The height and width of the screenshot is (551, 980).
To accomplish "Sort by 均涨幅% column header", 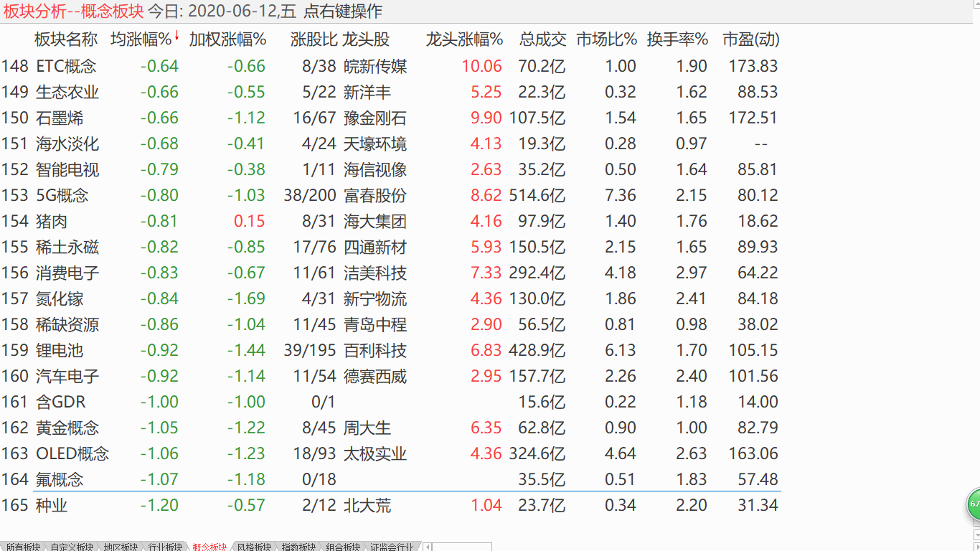I will (x=141, y=39).
